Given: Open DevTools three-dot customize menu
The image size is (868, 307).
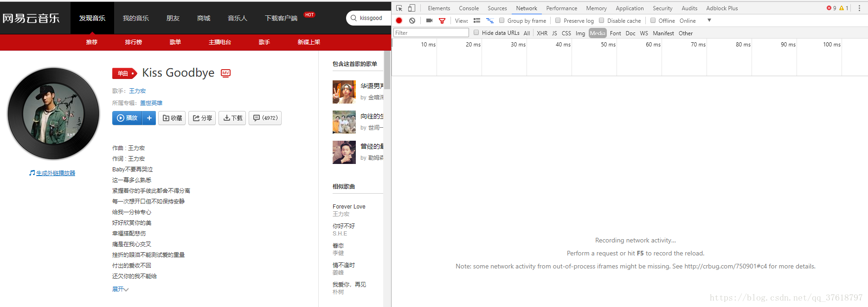Looking at the screenshot, I should pyautogui.click(x=859, y=8).
